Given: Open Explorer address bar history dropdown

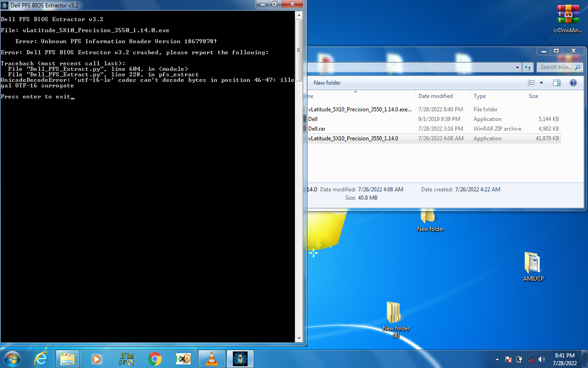Looking at the screenshot, I should coord(517,67).
